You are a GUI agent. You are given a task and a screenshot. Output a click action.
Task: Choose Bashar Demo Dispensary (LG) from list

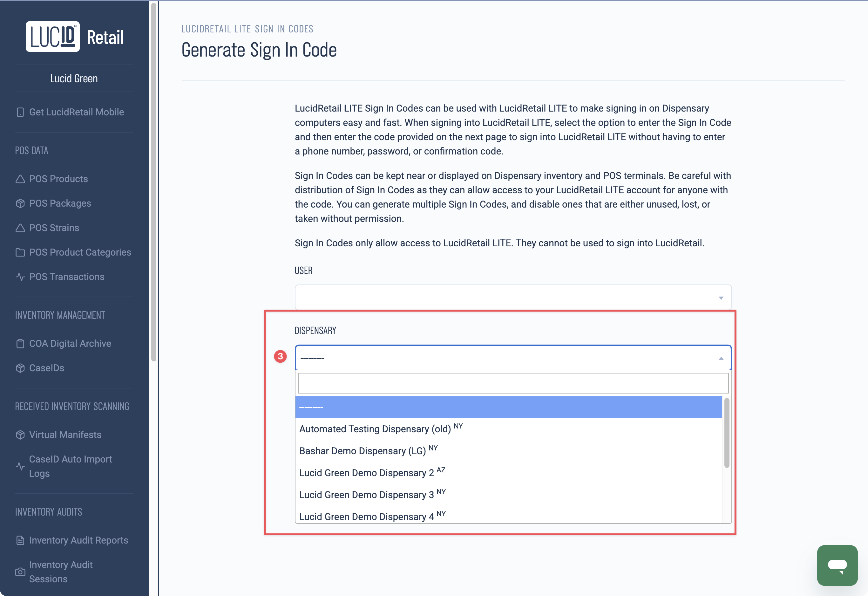[x=362, y=451]
